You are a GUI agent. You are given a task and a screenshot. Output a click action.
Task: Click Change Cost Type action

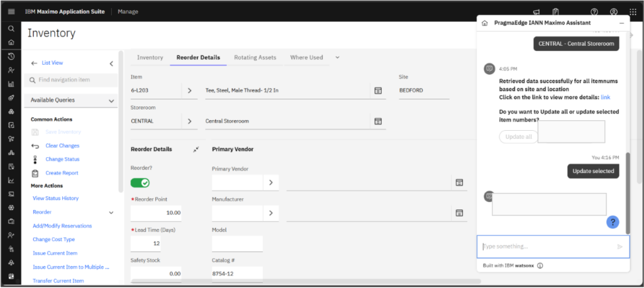pos(54,240)
